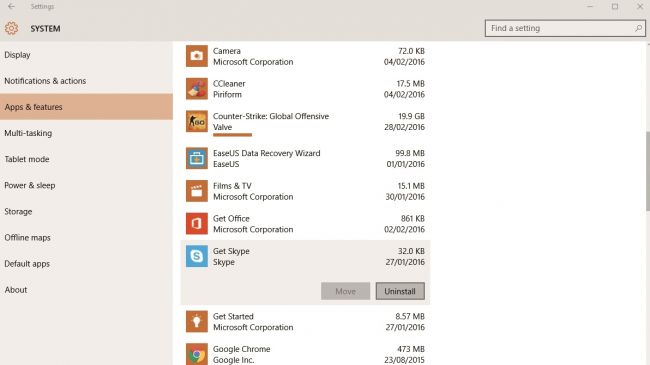Click the search magnifier icon
This screenshot has width=650, height=365.
(x=638, y=28)
